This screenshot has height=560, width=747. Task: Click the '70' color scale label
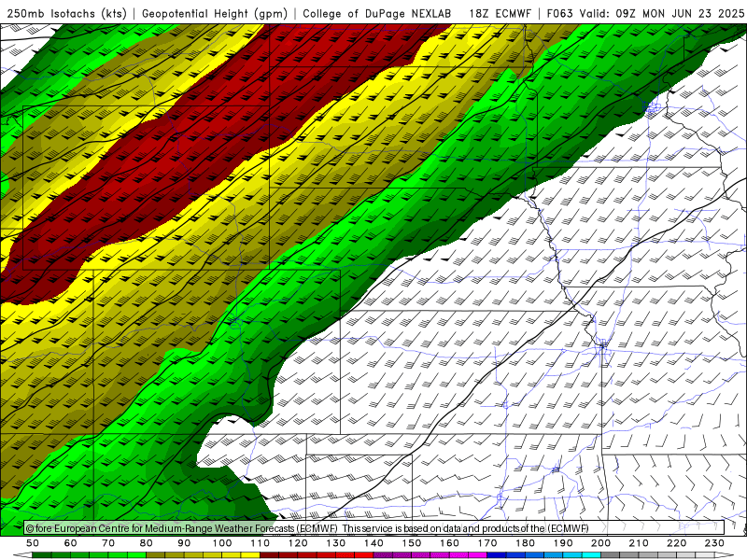click(x=108, y=543)
